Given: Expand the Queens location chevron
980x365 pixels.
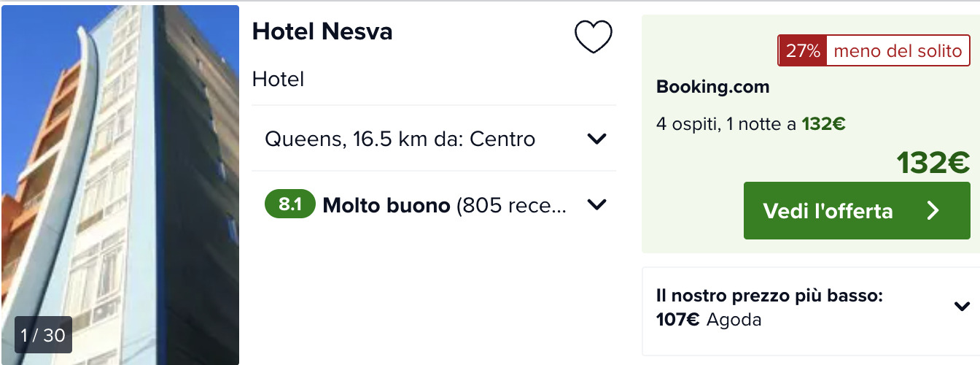Looking at the screenshot, I should (x=596, y=139).
